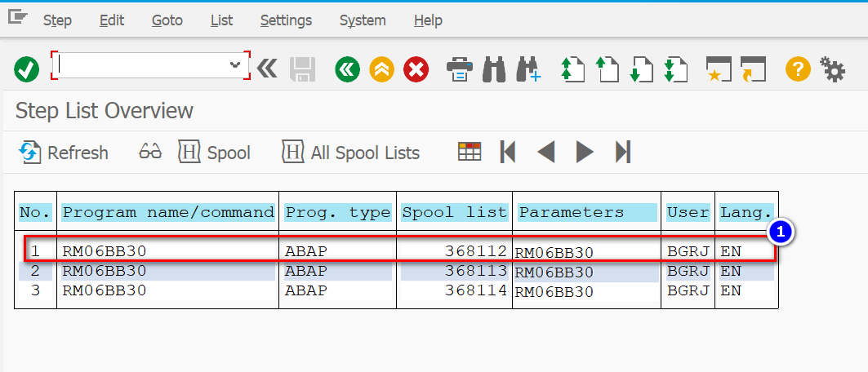The image size is (868, 372).
Task: Click the table layout grid icon
Action: 470,152
